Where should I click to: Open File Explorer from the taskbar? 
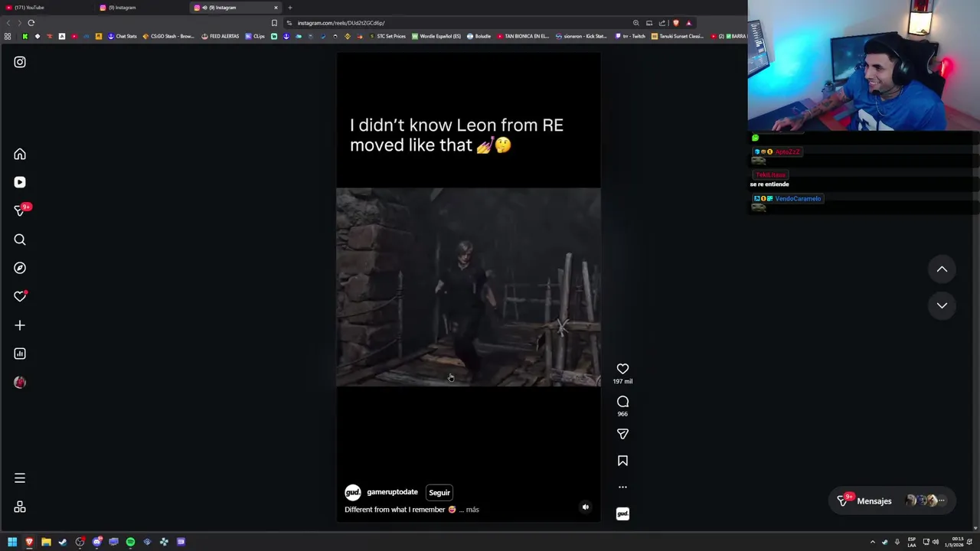(46, 542)
